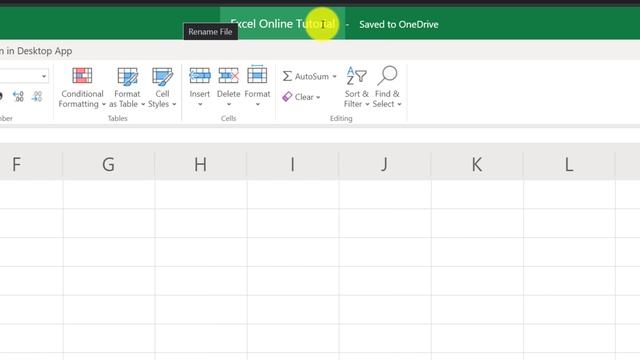Open Conditional Formatting menu

(82, 88)
